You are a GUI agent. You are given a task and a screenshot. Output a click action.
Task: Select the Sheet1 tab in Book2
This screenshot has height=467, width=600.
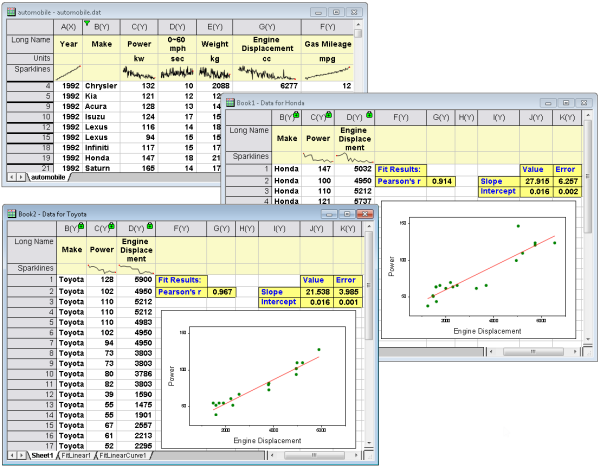click(40, 455)
